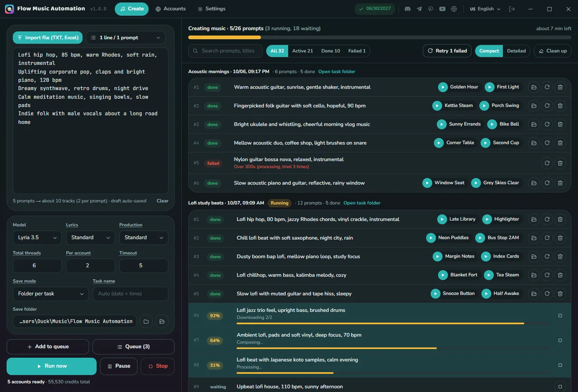Open the English language selector
This screenshot has width=578, height=392.
(485, 9)
